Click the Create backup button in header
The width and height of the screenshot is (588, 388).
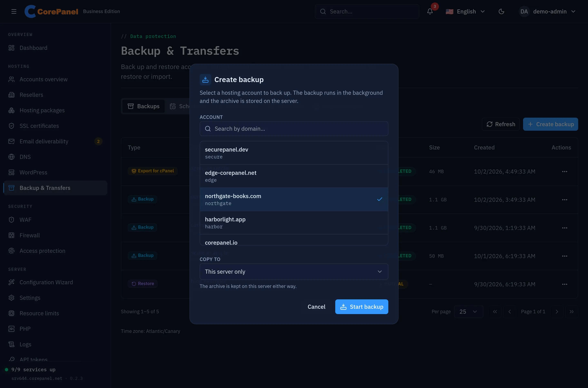pos(550,124)
